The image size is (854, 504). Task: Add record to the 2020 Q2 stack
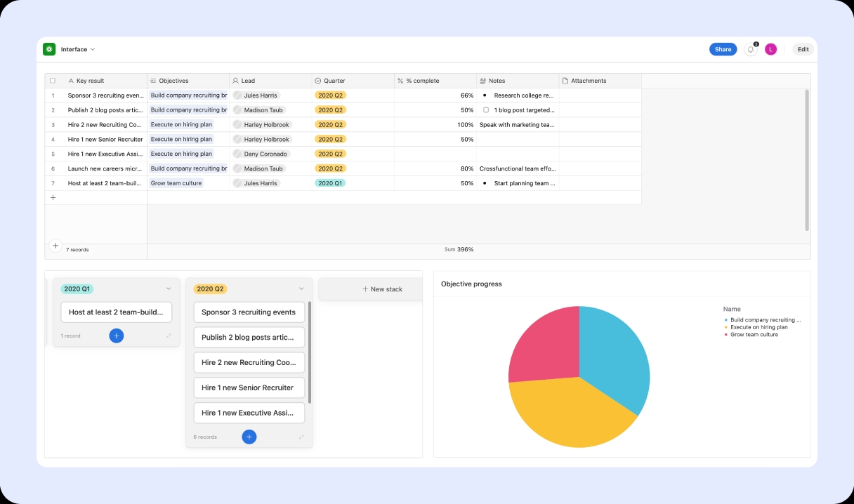point(249,437)
